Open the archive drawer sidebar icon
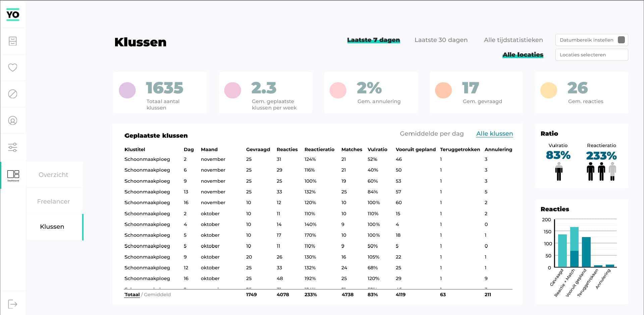644x315 pixels. coord(13,41)
